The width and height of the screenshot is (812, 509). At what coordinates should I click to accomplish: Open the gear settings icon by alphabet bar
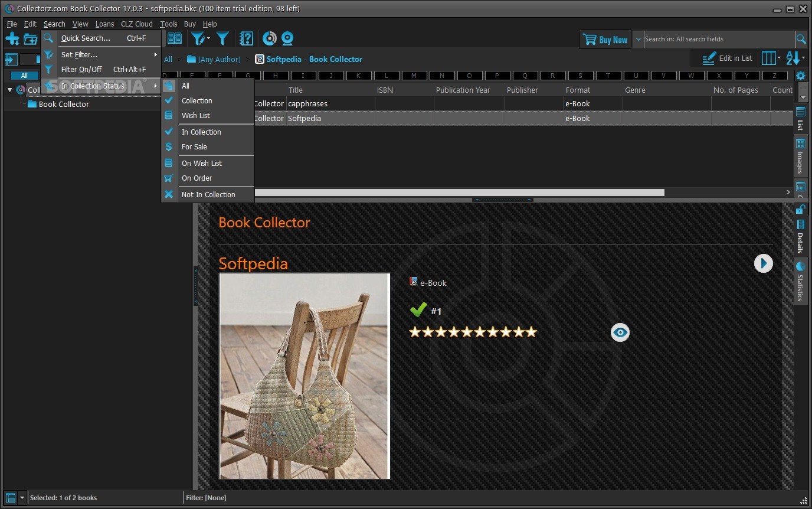[x=800, y=76]
